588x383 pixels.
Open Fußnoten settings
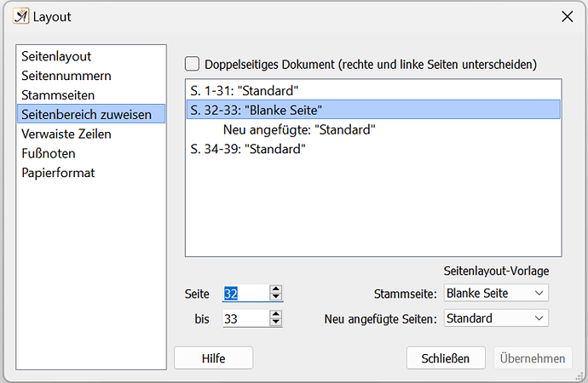[x=49, y=153]
